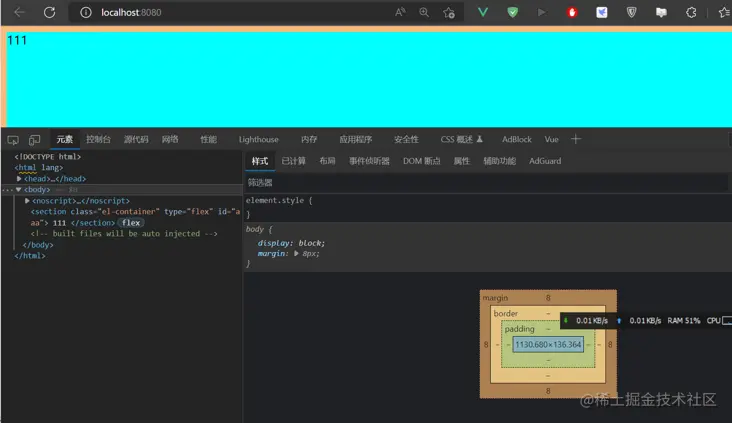Collapse the body element node

pyautogui.click(x=18, y=190)
